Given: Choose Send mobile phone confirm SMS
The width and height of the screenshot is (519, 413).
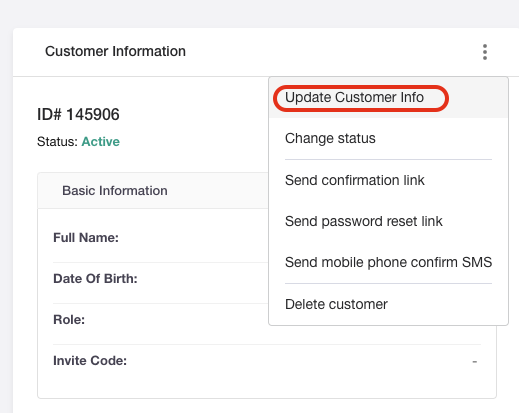Looking at the screenshot, I should (388, 262).
